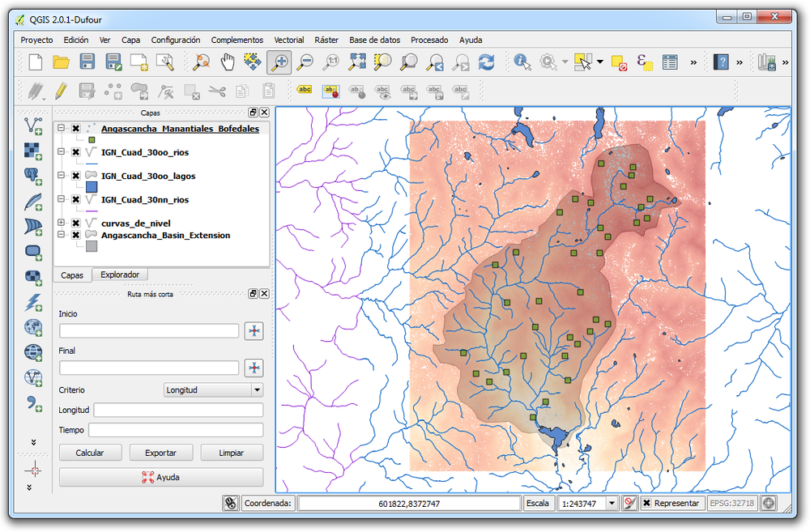Toggle visibility of IGN_Cuad_30nn_rios layer

76,199
